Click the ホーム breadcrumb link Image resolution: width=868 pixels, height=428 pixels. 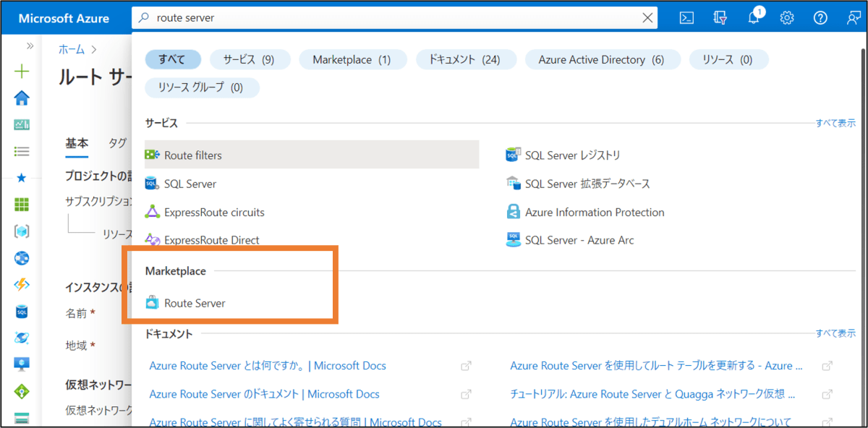point(72,50)
